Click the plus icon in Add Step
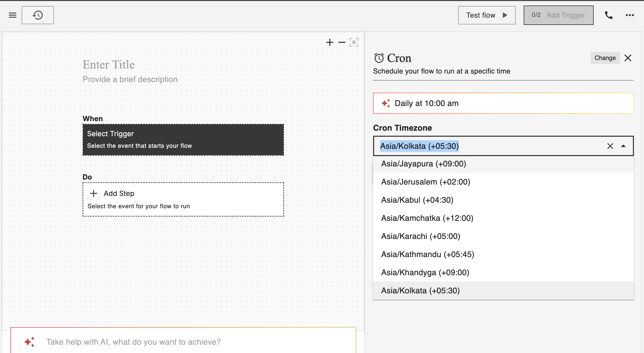This screenshot has height=353, width=644. pyautogui.click(x=94, y=193)
